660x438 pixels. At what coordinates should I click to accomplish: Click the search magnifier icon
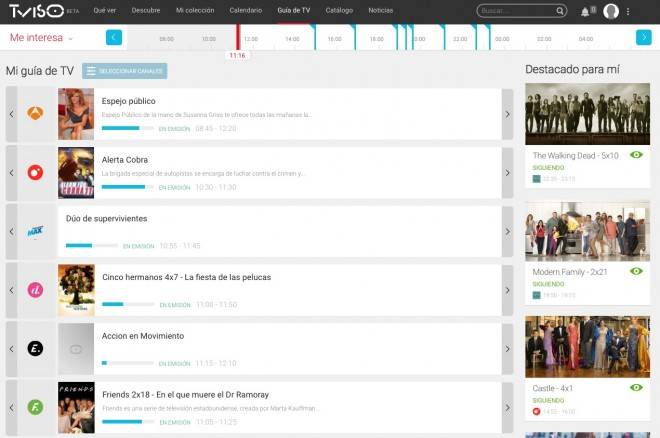559,11
